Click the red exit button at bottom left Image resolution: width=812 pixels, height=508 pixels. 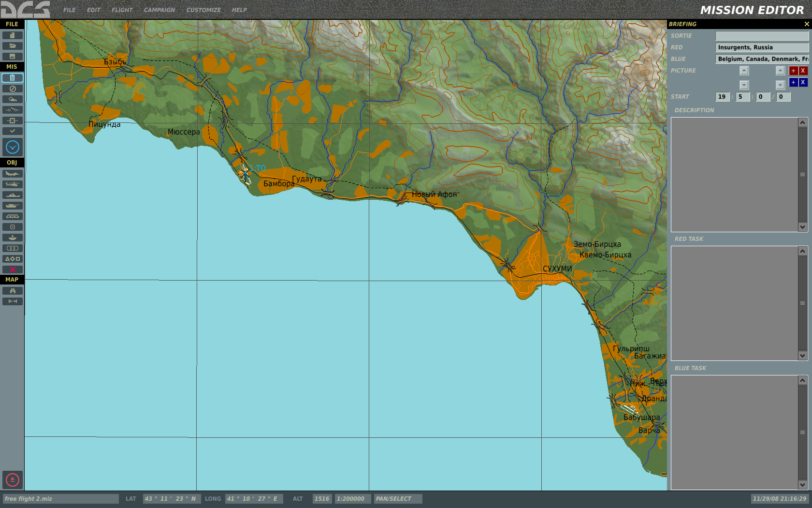coord(13,480)
